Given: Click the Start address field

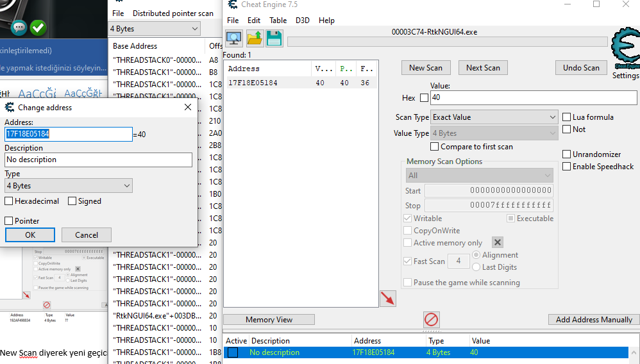Looking at the screenshot, I should pyautogui.click(x=489, y=190).
